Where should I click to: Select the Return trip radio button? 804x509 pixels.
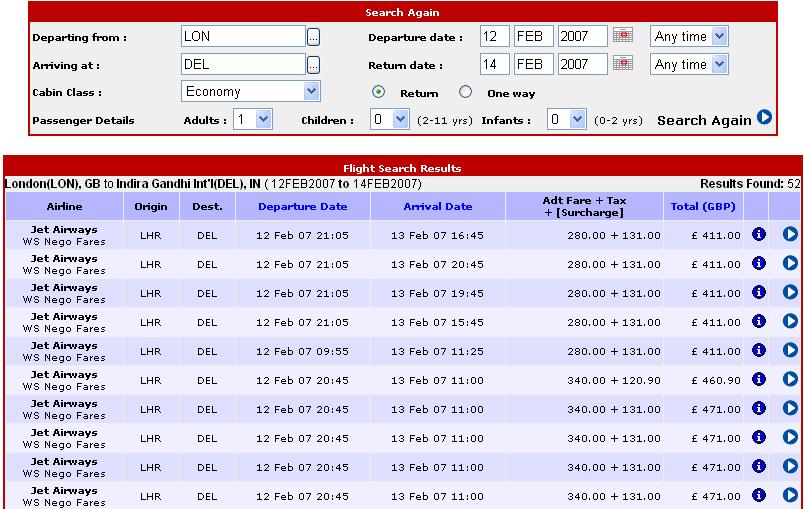tap(379, 92)
